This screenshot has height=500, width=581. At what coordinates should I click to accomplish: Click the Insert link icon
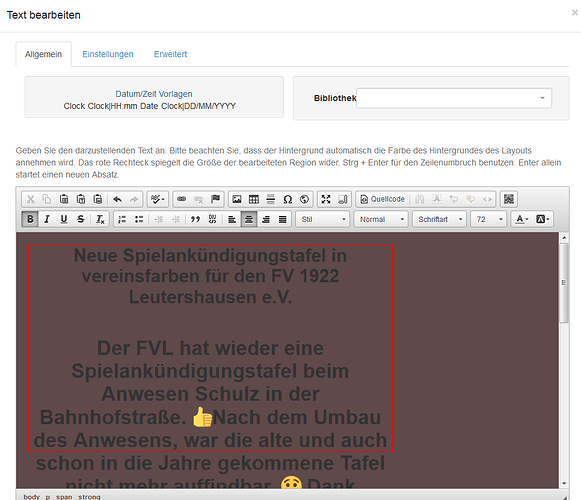[x=182, y=199]
